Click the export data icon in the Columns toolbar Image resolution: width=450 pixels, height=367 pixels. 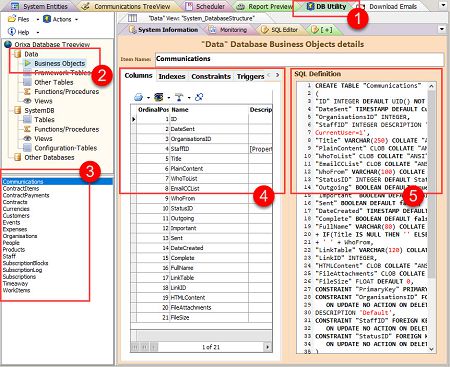(x=159, y=97)
